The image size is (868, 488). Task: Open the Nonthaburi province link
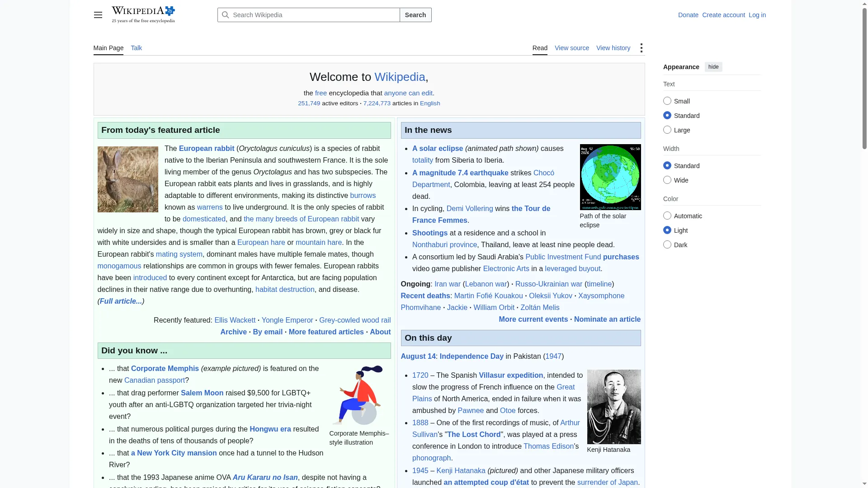pos(444,244)
